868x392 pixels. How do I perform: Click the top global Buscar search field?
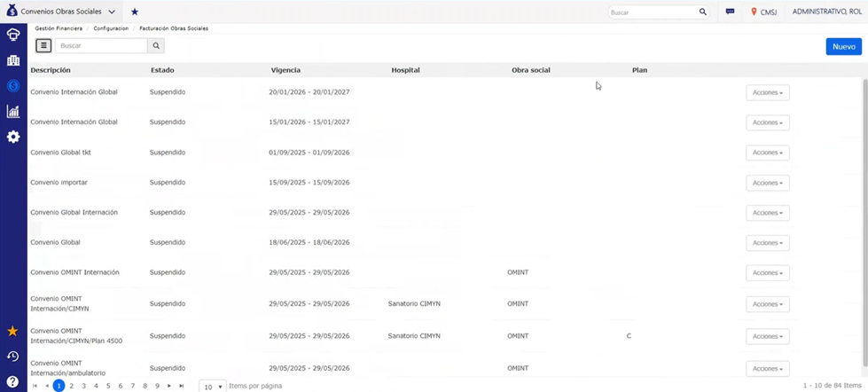(653, 12)
